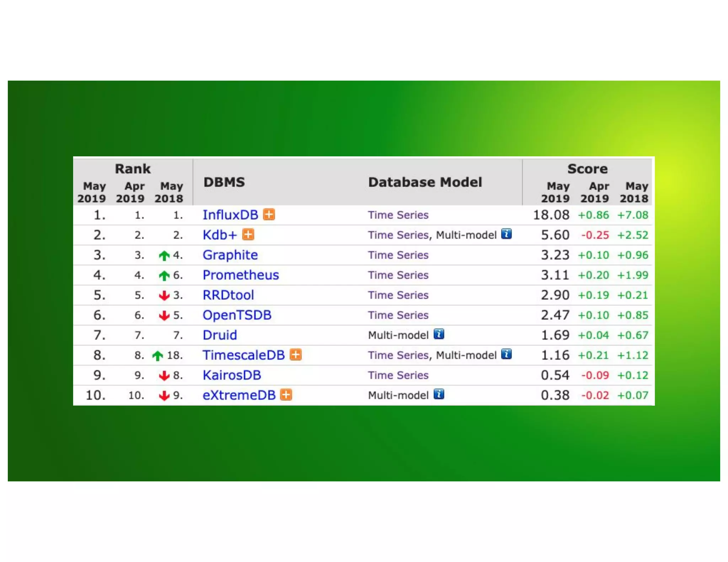Click the orange plus icon beside eXtremeDB
This screenshot has width=728, height=562.
pos(286,395)
